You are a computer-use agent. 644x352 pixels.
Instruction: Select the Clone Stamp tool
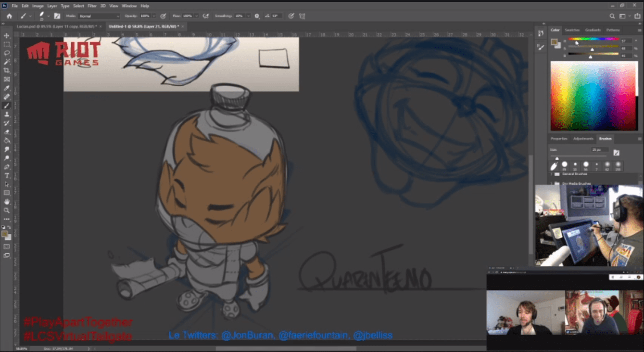click(7, 114)
